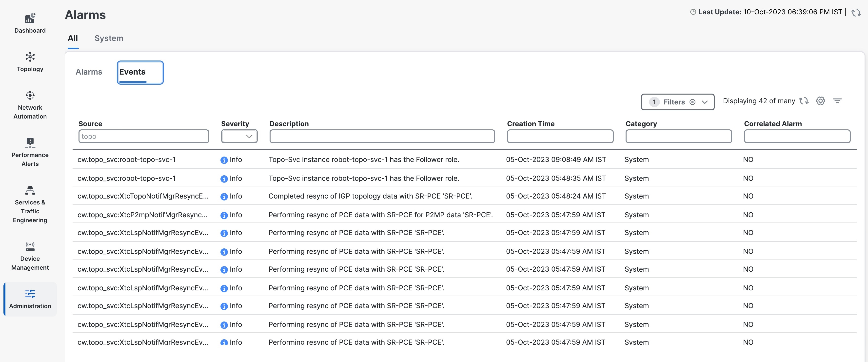Click Info icon of the P2MP resync row
The image size is (868, 362).
coord(224,216)
